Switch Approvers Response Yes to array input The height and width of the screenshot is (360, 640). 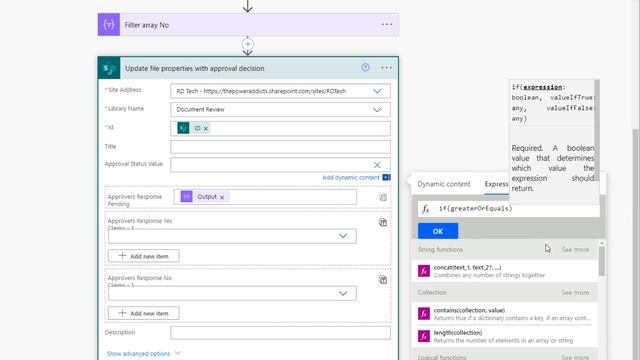(x=382, y=222)
